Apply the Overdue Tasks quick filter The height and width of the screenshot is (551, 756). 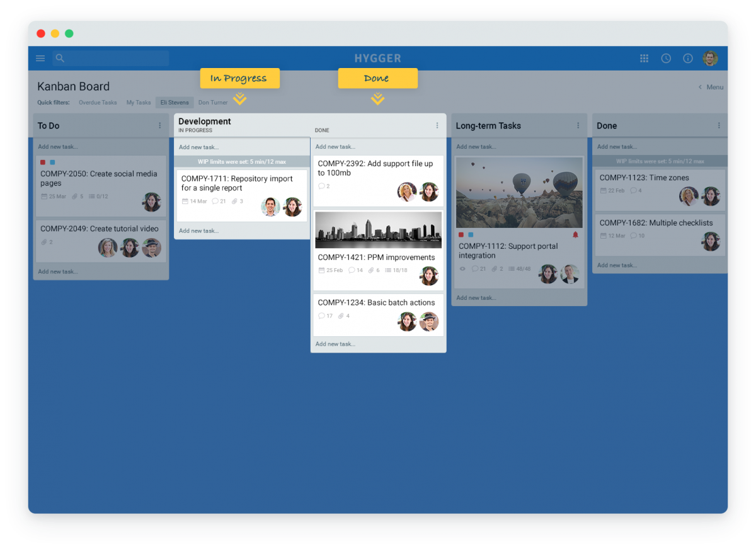98,103
